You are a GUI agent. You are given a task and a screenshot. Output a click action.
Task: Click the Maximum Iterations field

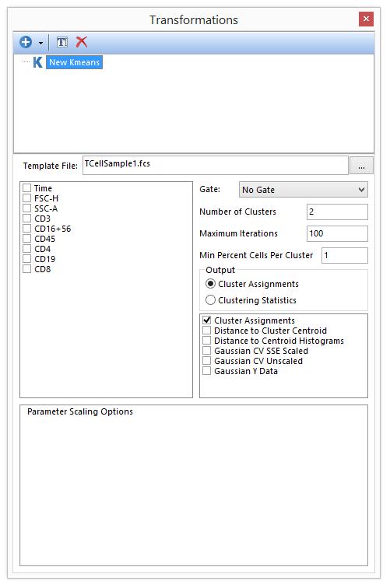337,233
